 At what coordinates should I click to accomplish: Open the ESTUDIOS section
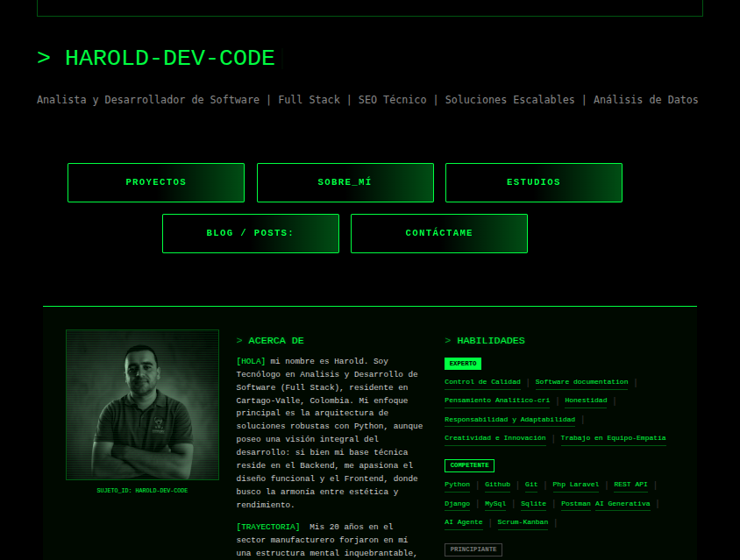pyautogui.click(x=533, y=182)
